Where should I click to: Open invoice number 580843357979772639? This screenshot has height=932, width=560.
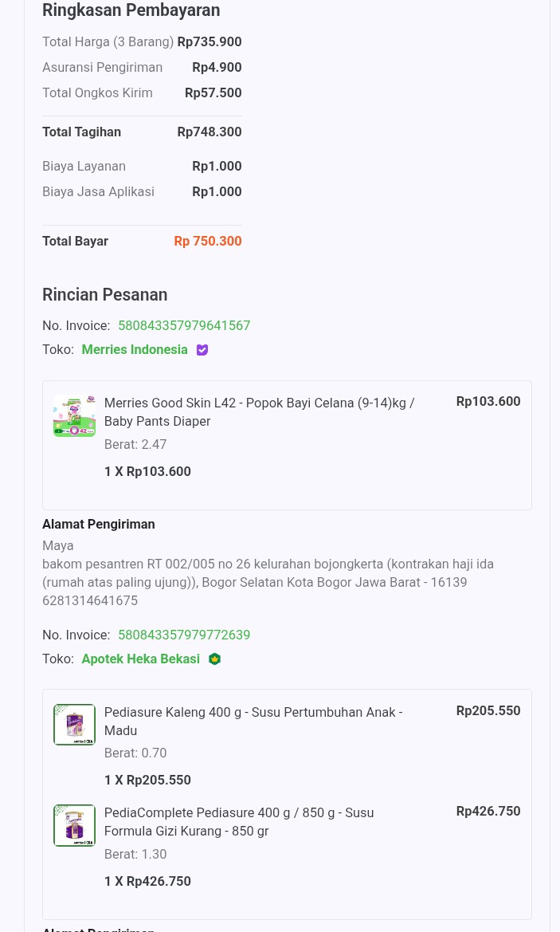(184, 635)
